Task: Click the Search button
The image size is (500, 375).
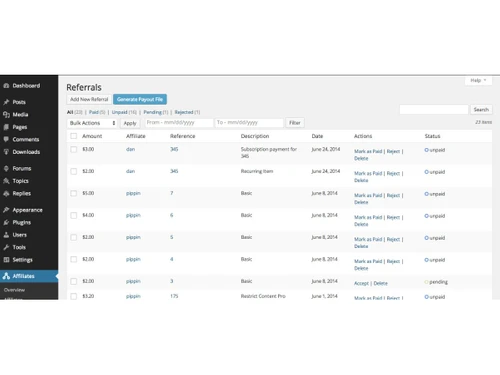Action: pos(481,110)
